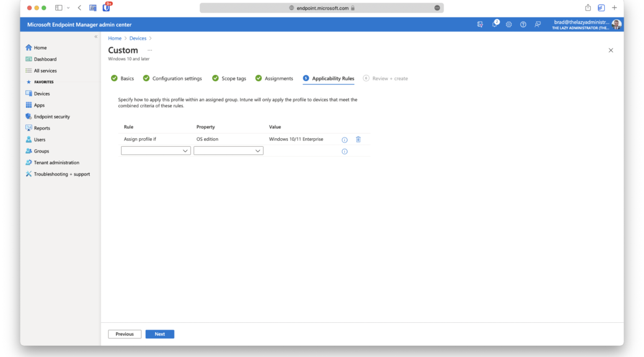Select the Scope tags tab
Viewport: 644px width, 357px height.
[x=229, y=78]
